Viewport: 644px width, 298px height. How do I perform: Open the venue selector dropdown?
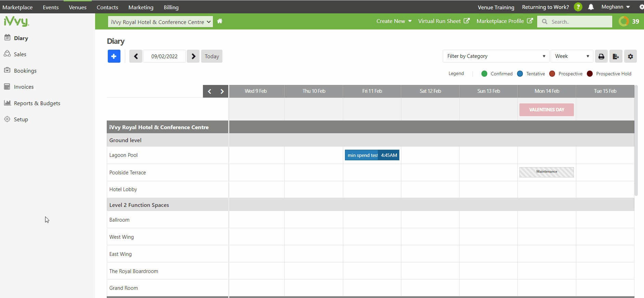click(160, 22)
